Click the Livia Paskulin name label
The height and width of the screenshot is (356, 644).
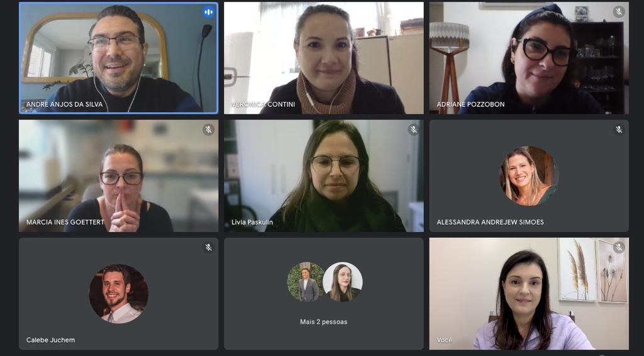tap(252, 222)
